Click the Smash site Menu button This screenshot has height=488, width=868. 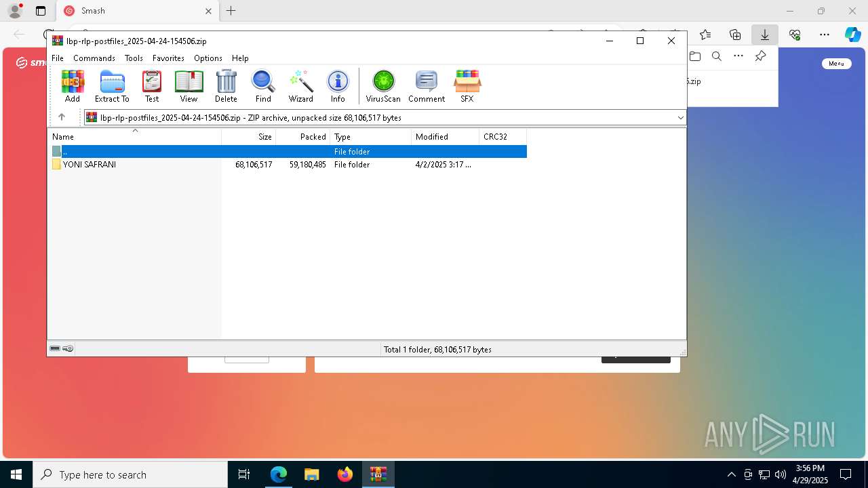coord(836,63)
